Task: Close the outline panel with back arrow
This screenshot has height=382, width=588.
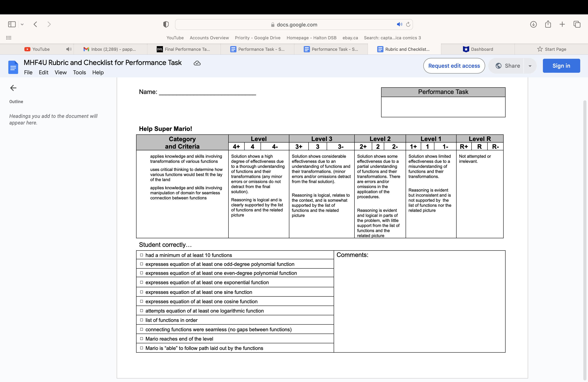Action: click(13, 88)
